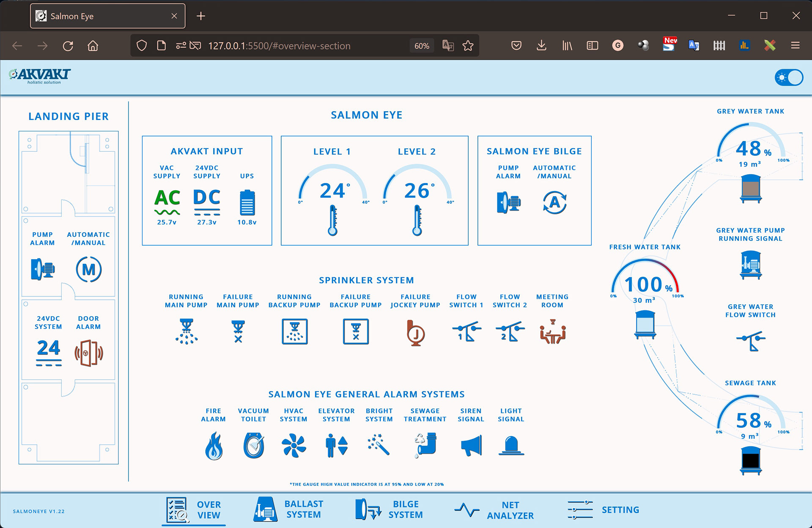Click the AKVAKT logo
Image resolution: width=812 pixels, height=528 pixels.
point(40,76)
